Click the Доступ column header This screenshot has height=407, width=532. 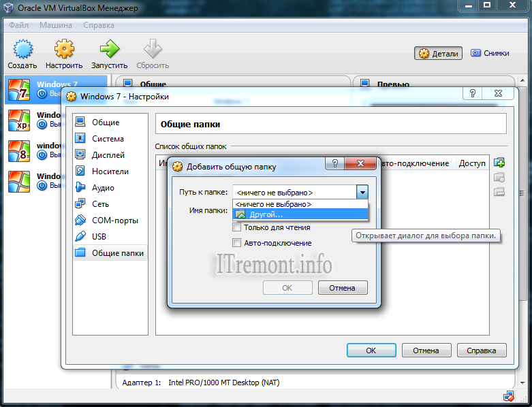(472, 163)
